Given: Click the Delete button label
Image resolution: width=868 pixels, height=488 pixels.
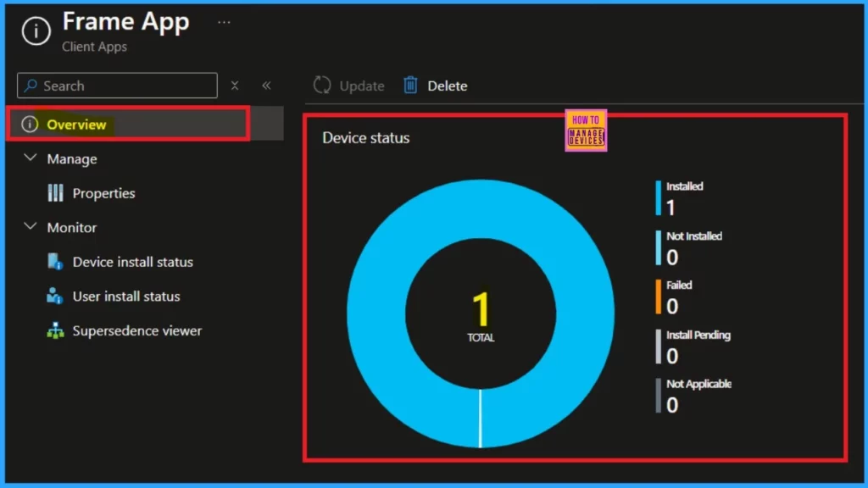Looking at the screenshot, I should 448,86.
